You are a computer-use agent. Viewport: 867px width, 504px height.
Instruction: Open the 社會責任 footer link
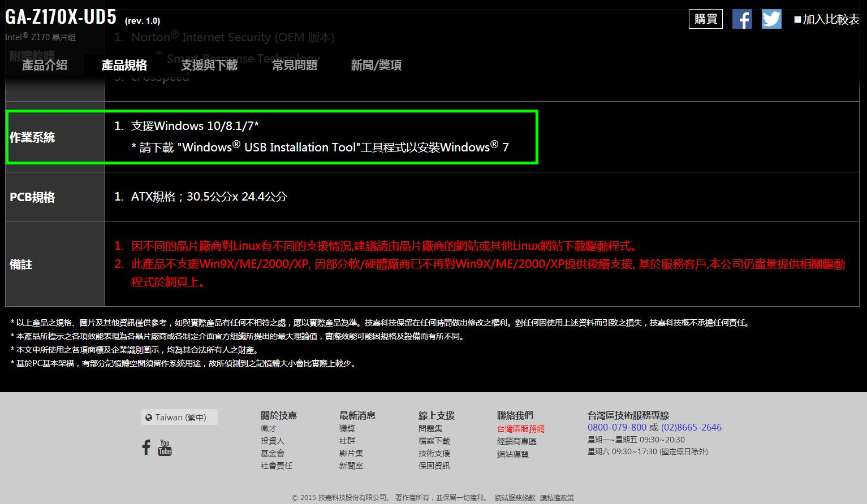[277, 466]
